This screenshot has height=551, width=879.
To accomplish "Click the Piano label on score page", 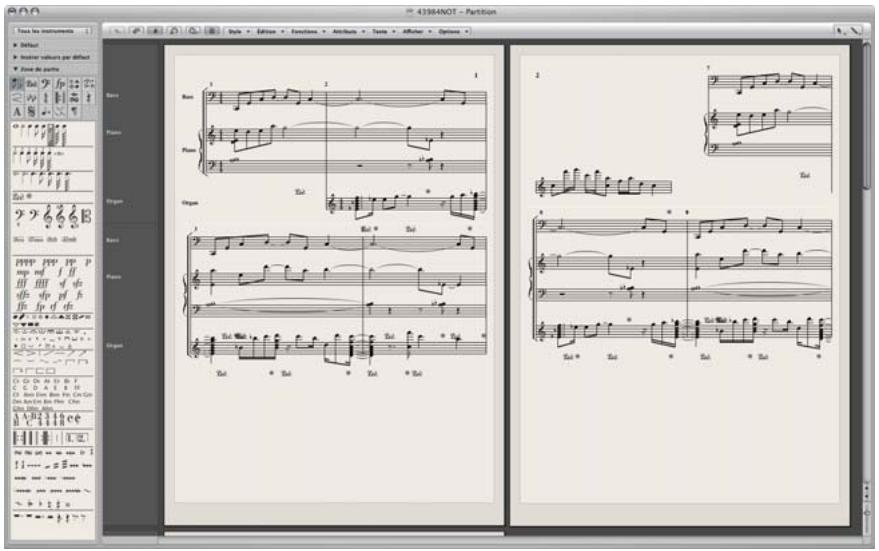I will pyautogui.click(x=188, y=150).
